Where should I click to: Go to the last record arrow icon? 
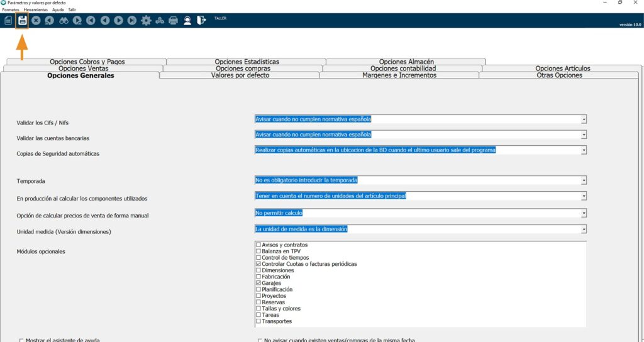(132, 21)
